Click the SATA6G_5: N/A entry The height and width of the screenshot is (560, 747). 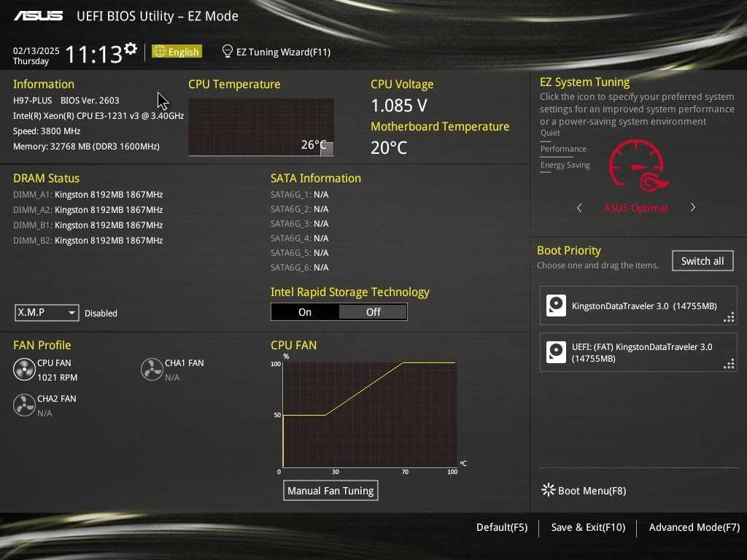pyautogui.click(x=300, y=253)
